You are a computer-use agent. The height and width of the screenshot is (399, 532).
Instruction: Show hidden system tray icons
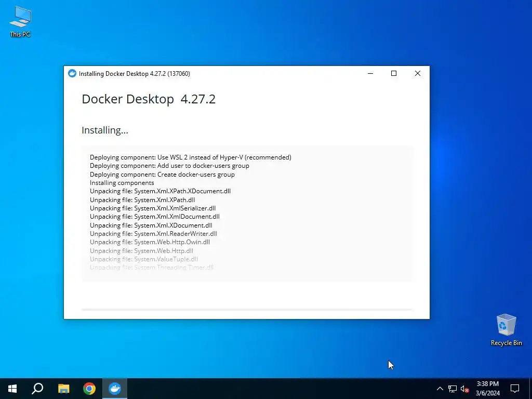point(440,389)
